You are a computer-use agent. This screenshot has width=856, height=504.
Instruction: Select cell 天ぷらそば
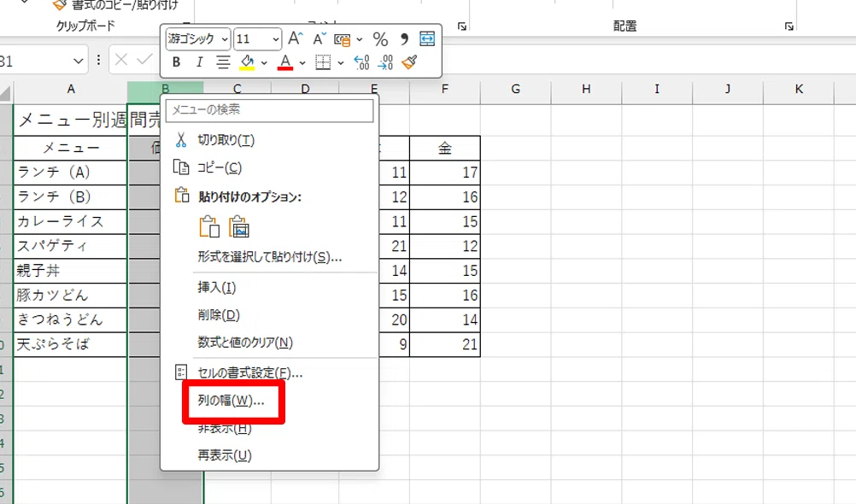(70, 344)
